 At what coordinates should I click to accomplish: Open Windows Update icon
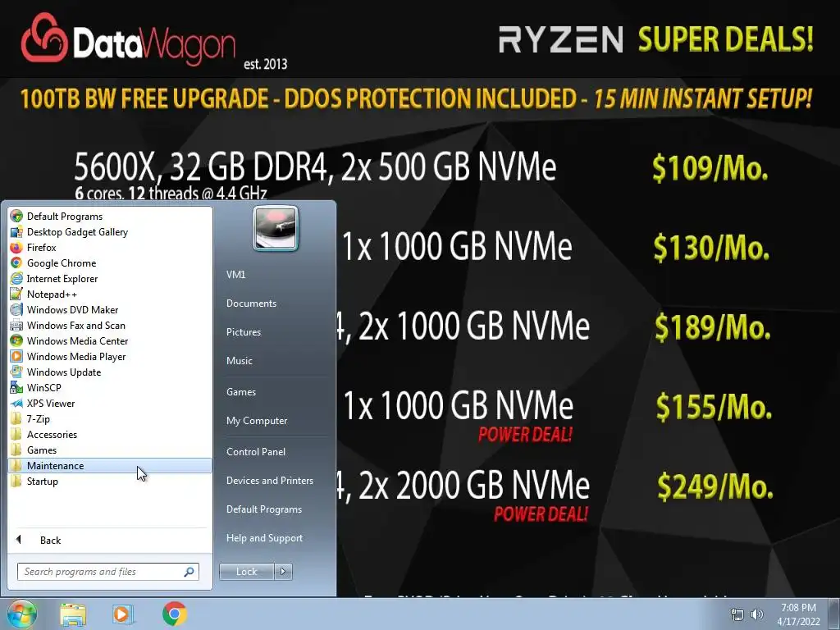click(x=16, y=372)
